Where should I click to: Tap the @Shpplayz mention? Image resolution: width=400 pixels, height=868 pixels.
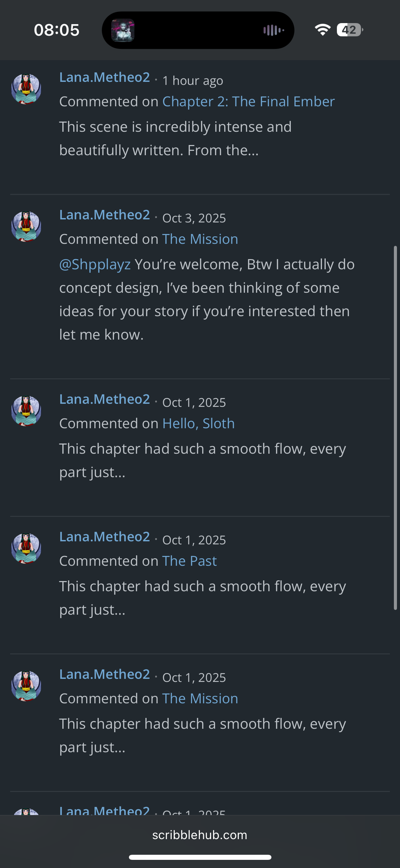click(x=95, y=265)
